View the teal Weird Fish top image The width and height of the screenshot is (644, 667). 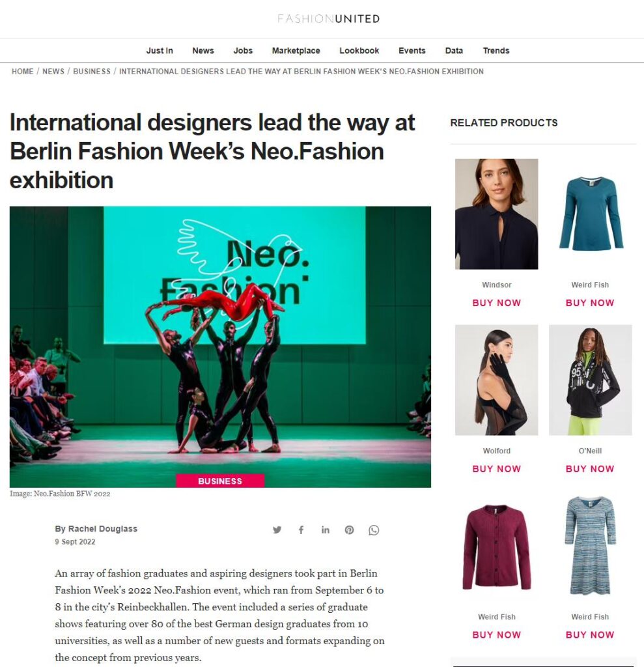pyautogui.click(x=591, y=214)
